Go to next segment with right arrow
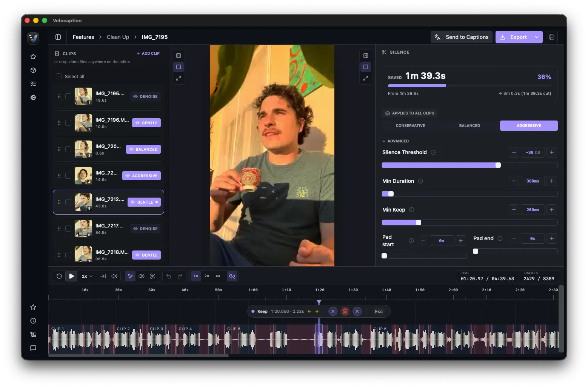The width and height of the screenshot is (588, 388). pyautogui.click(x=317, y=311)
